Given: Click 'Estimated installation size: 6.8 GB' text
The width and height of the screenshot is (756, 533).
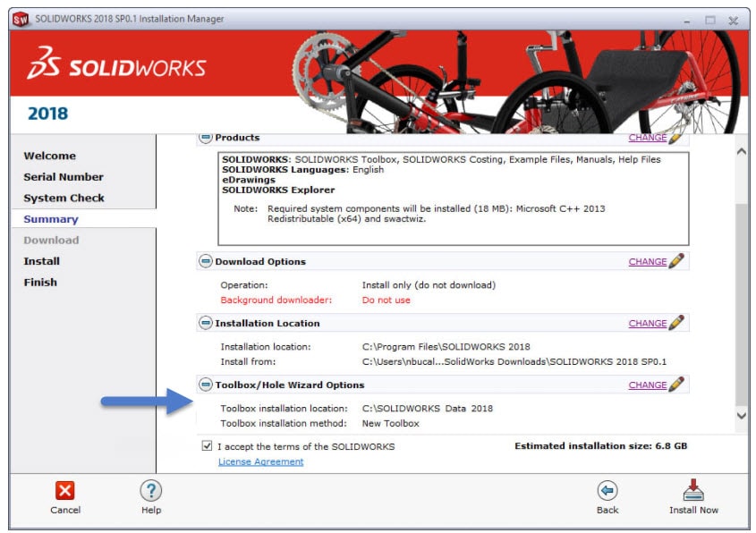Looking at the screenshot, I should [x=600, y=445].
